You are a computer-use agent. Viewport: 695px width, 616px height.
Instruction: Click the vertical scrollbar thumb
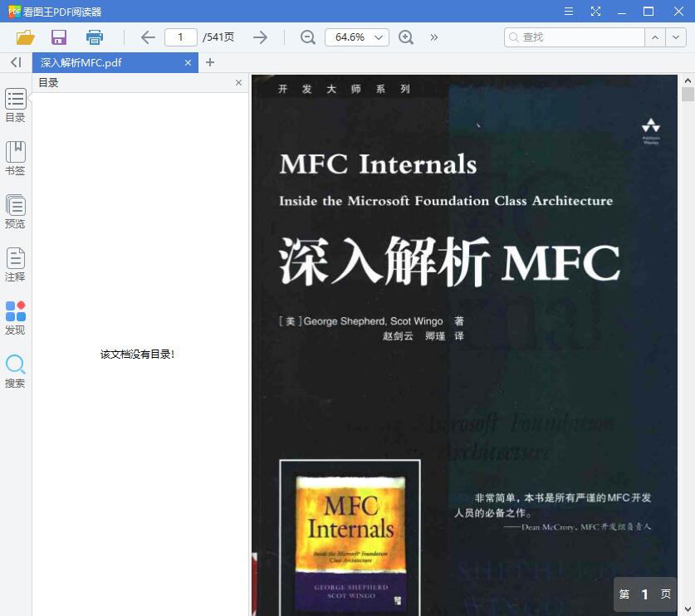click(x=688, y=95)
